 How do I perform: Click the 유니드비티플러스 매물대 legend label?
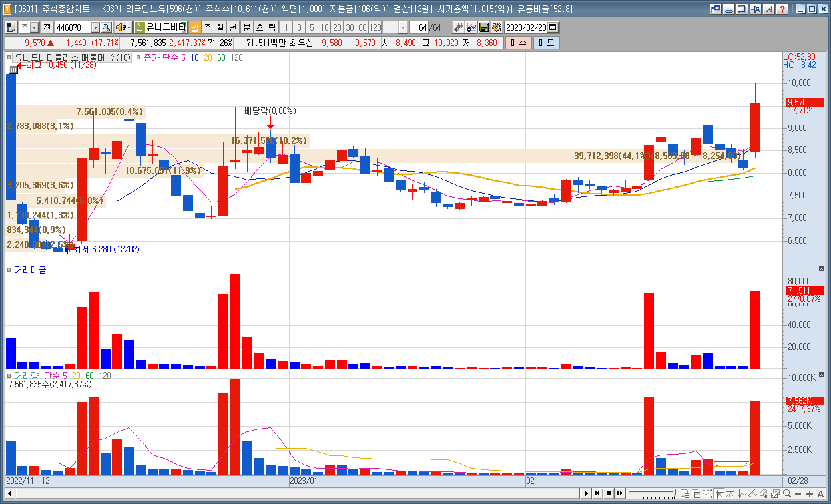[x=73, y=58]
